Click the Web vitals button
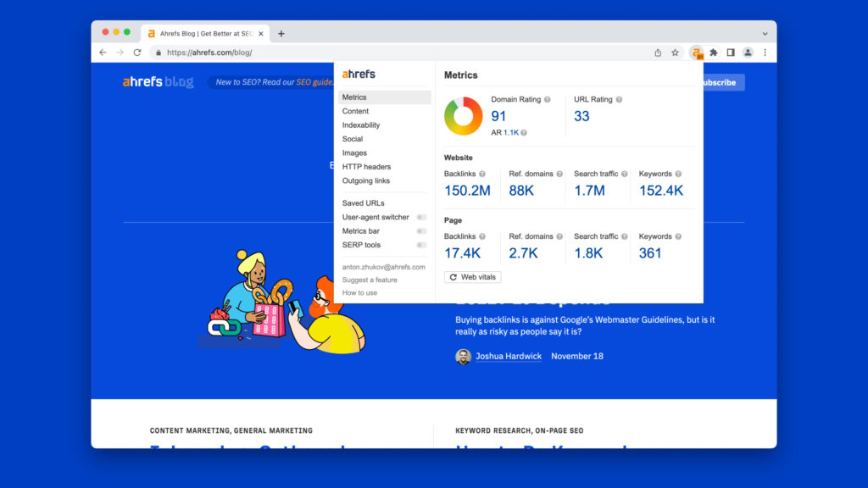Image resolution: width=868 pixels, height=488 pixels. click(473, 277)
